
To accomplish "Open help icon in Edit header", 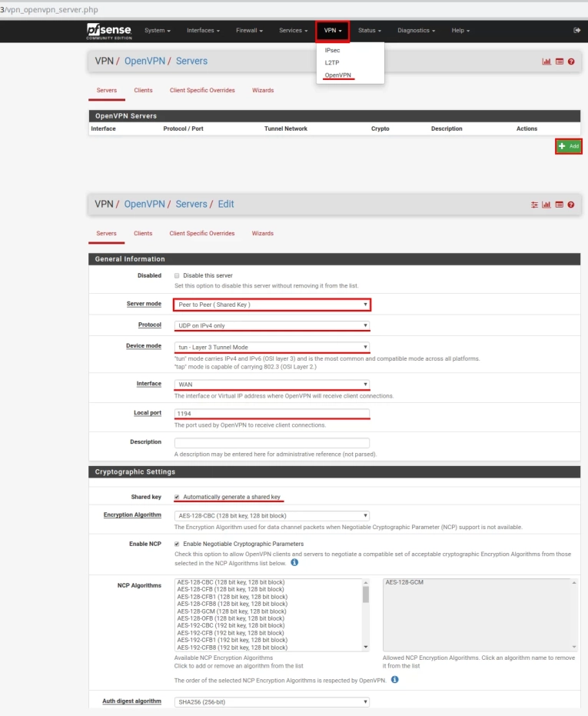I will [x=570, y=205].
